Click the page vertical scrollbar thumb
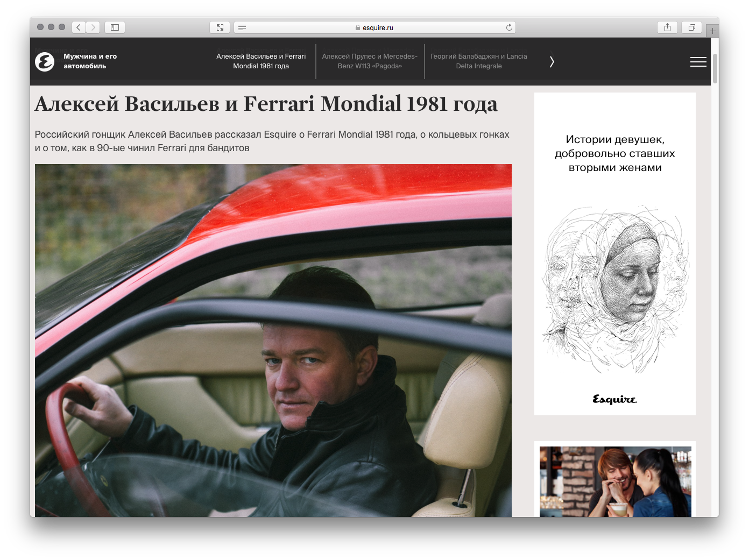Viewport: 749px width, 560px height. [715, 69]
